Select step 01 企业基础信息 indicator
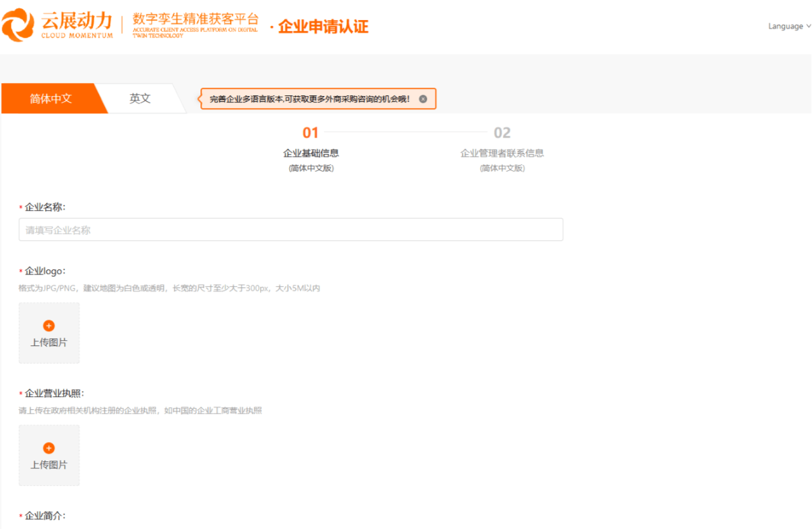 tap(310, 142)
